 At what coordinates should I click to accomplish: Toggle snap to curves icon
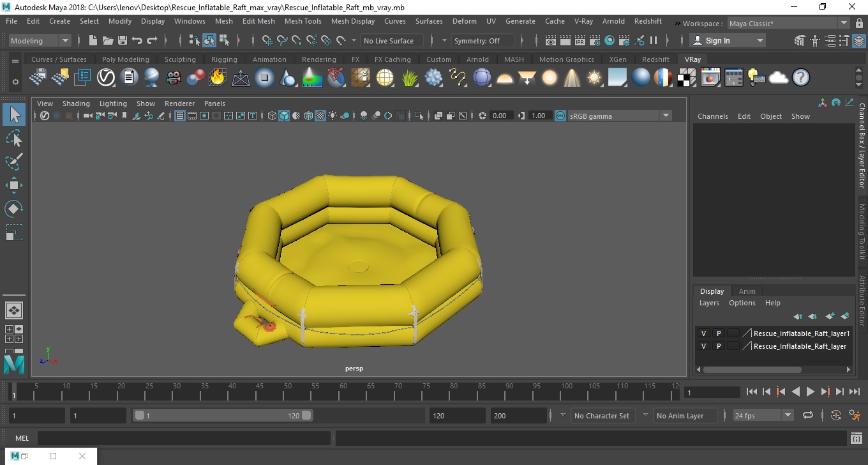pyautogui.click(x=282, y=40)
